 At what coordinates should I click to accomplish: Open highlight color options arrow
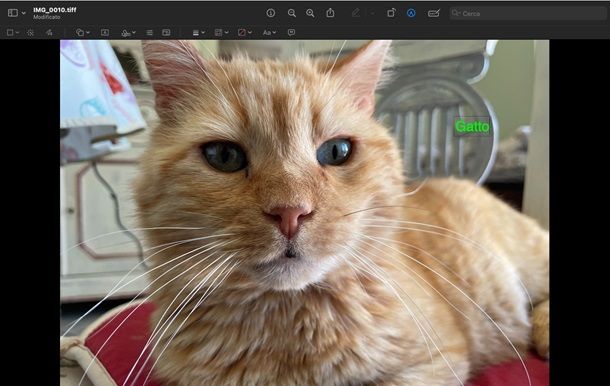click(372, 14)
